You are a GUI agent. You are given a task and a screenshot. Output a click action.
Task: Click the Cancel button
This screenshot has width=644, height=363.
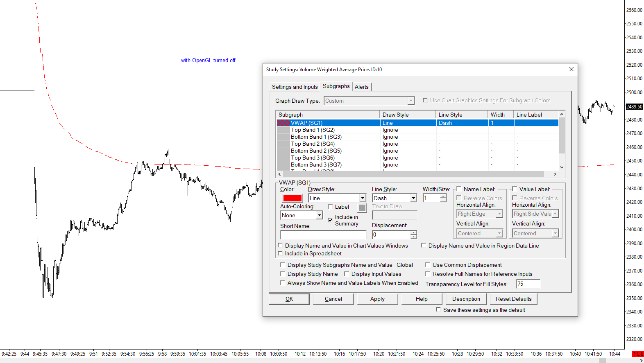point(333,299)
